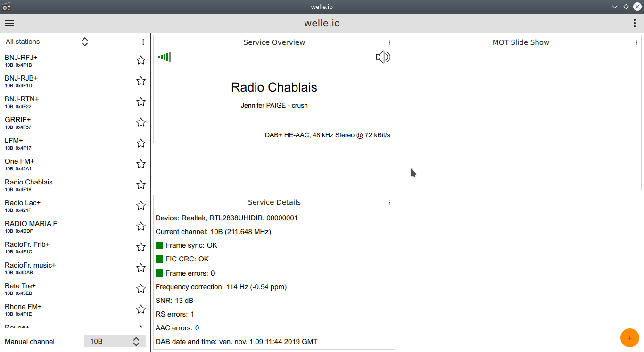Click the 'RS errors: 1' line
The height and width of the screenshot is (352, 644).
[x=175, y=314]
